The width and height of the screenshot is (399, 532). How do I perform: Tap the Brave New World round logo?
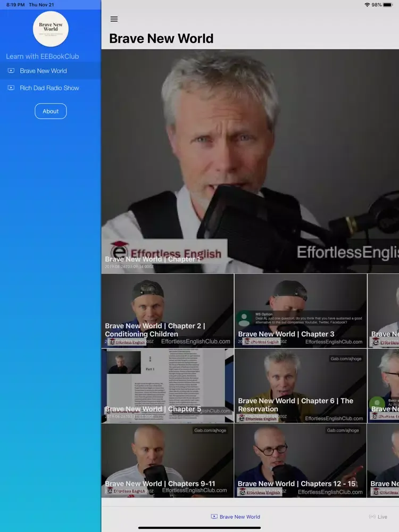[51, 29]
